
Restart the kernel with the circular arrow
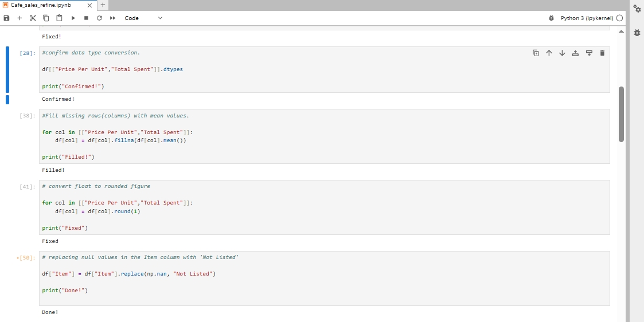[99, 18]
